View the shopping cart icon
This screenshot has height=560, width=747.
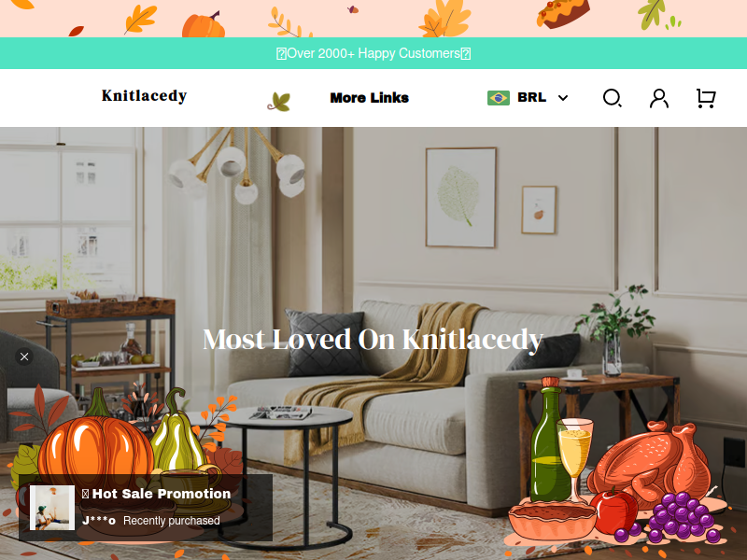point(706,98)
